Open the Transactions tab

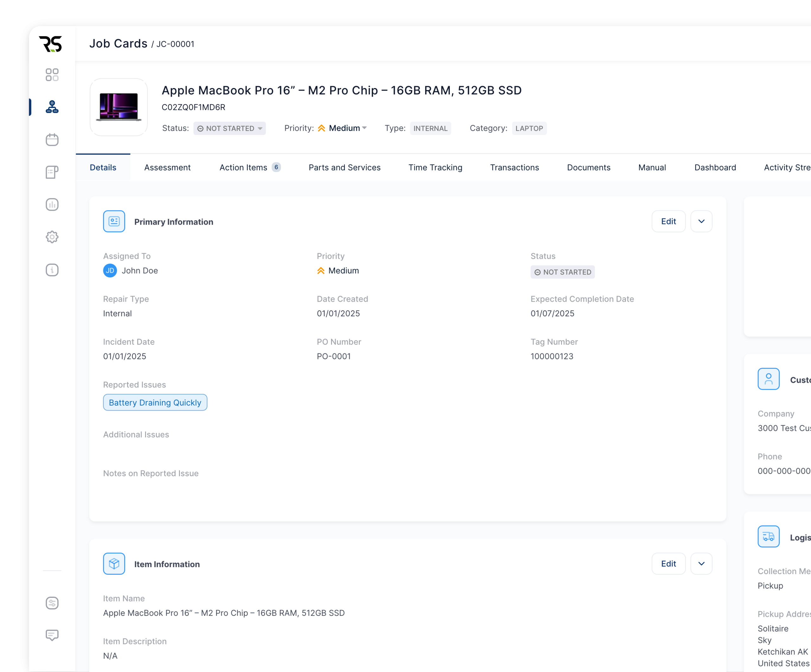(x=514, y=167)
